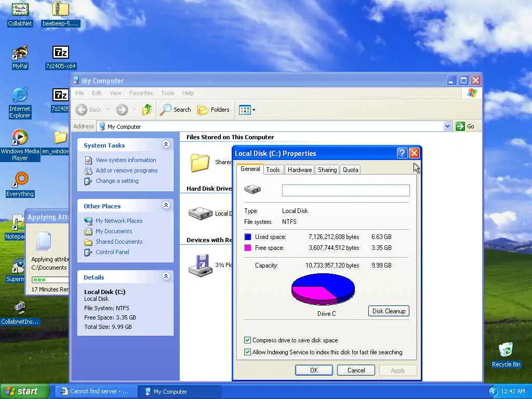Select the 3½ Floppy drive icon

click(x=200, y=265)
